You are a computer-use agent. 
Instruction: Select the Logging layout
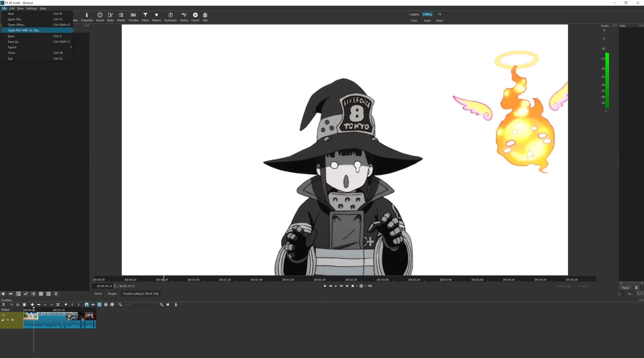click(414, 14)
